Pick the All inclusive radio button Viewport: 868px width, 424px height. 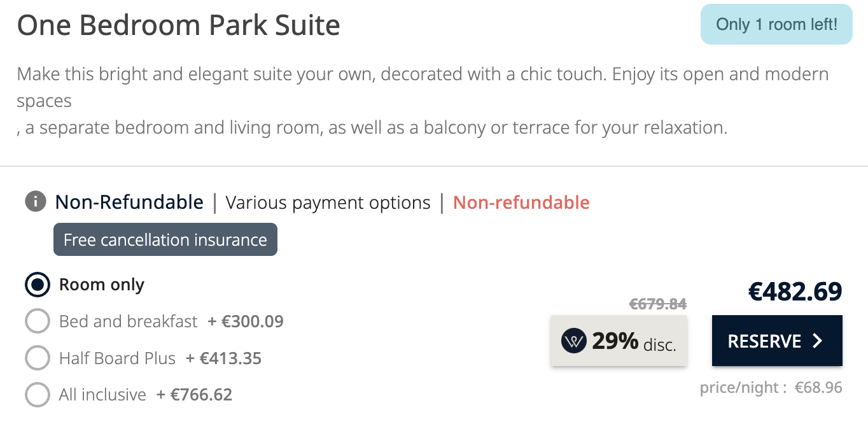(38, 395)
